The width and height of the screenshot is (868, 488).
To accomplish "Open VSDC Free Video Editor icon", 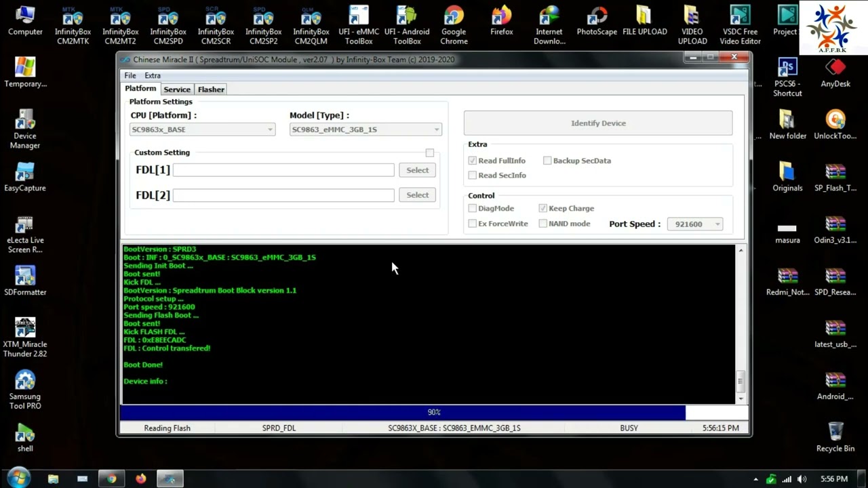I will 740,26.
